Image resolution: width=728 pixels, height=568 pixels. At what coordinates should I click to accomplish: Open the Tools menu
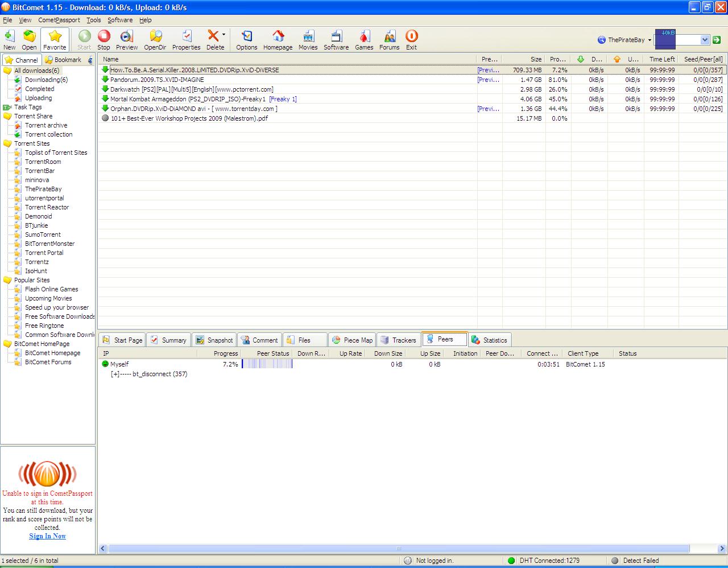93,20
